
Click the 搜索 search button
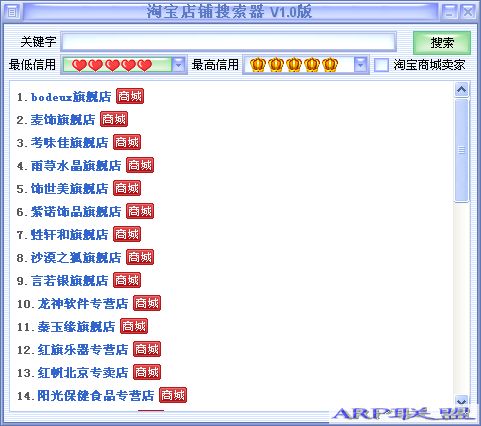(x=442, y=42)
